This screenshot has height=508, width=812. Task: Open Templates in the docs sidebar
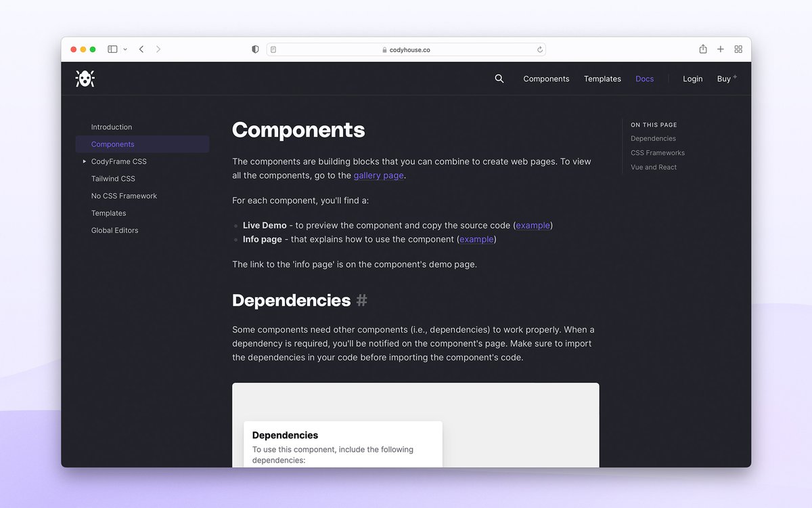pyautogui.click(x=109, y=213)
